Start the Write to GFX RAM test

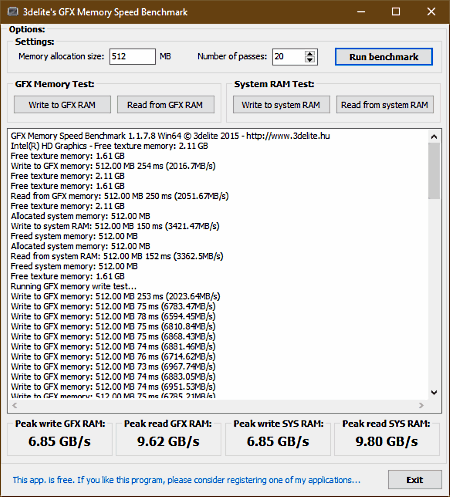pos(62,105)
